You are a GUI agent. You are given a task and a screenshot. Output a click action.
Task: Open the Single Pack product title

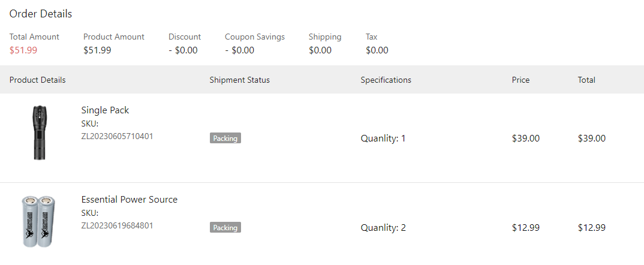point(105,110)
